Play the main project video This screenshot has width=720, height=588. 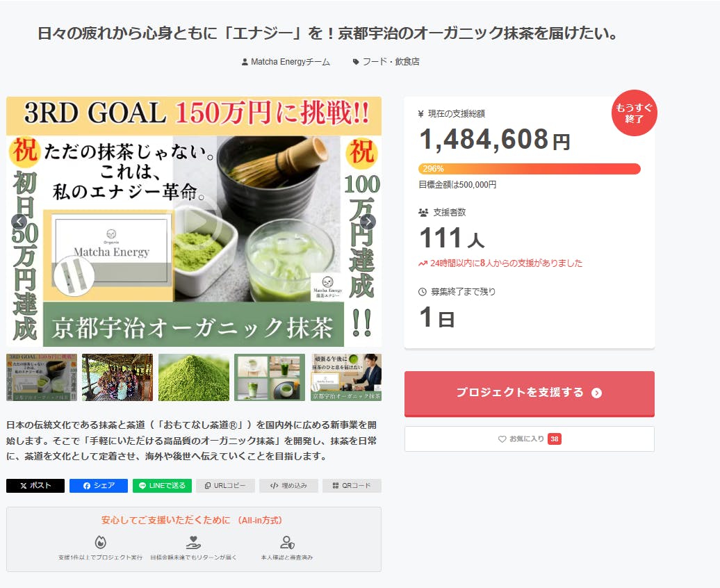(197, 222)
